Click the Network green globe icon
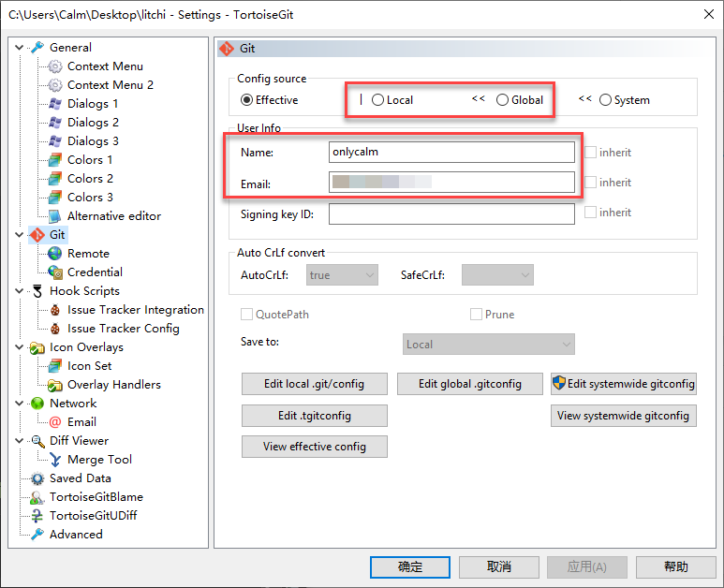The width and height of the screenshot is (724, 588). pos(37,404)
